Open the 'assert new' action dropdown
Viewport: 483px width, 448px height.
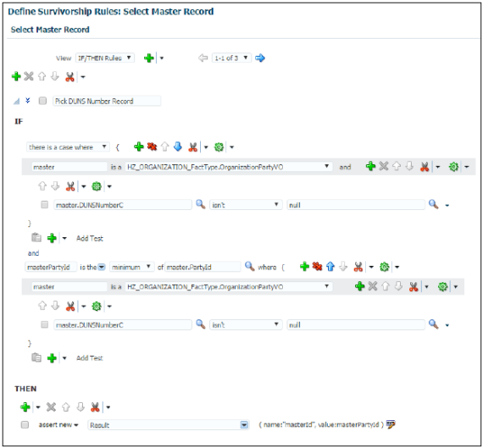pos(58,424)
